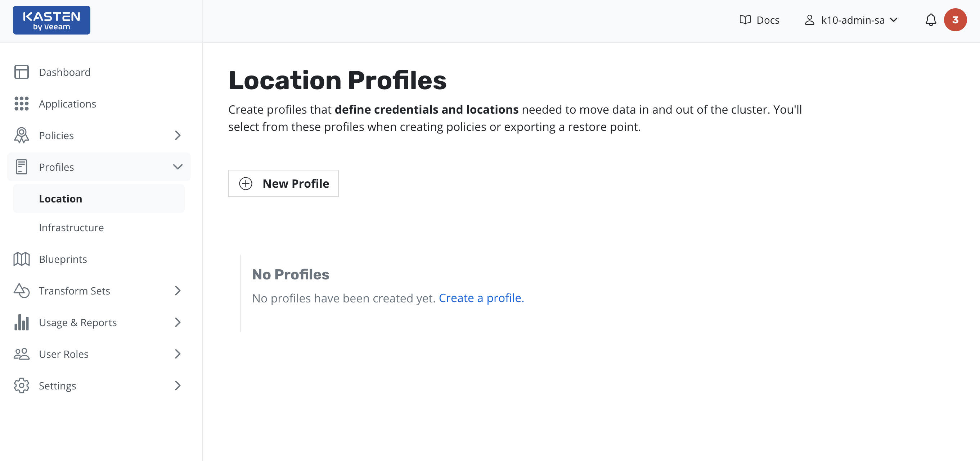Select the Location submenu item

tap(60, 199)
